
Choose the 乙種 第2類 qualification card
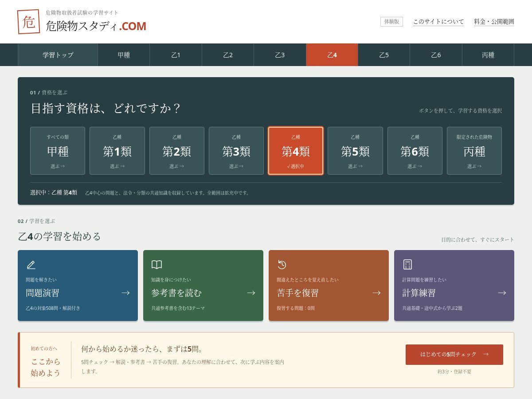[177, 151]
